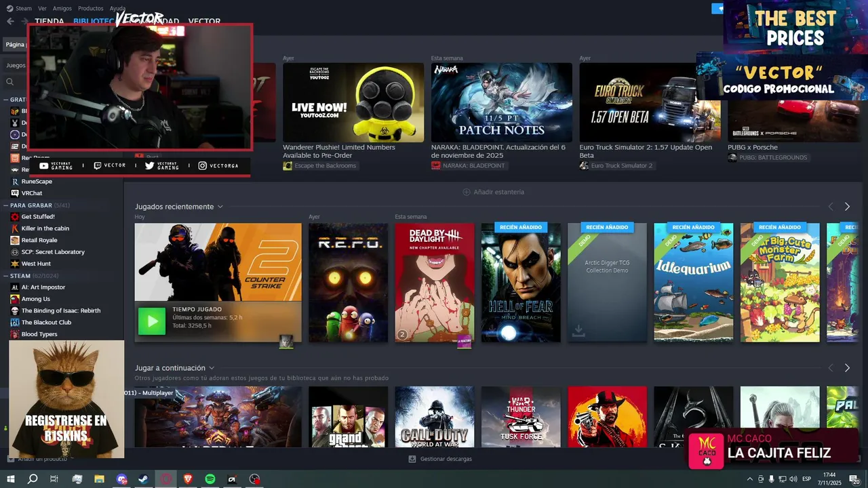Click the Killer in the cabin icon
Image resolution: width=868 pixels, height=488 pixels.
(x=15, y=228)
